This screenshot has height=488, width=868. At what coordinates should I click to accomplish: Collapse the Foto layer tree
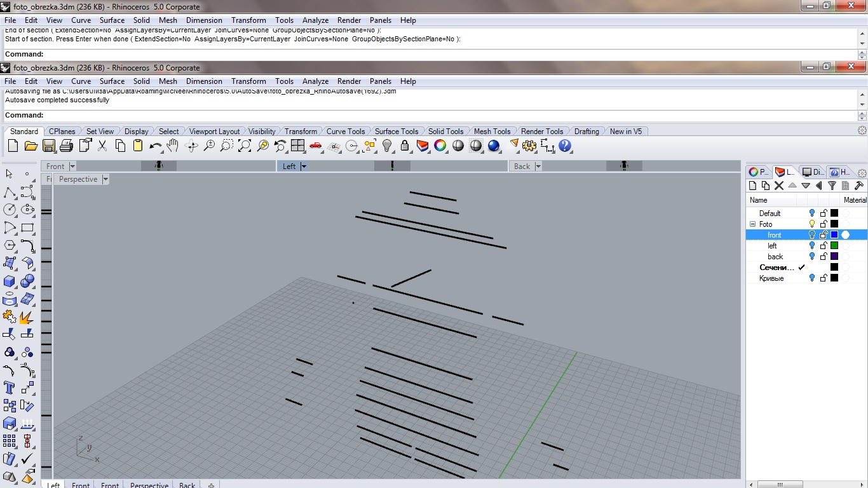pyautogui.click(x=752, y=224)
